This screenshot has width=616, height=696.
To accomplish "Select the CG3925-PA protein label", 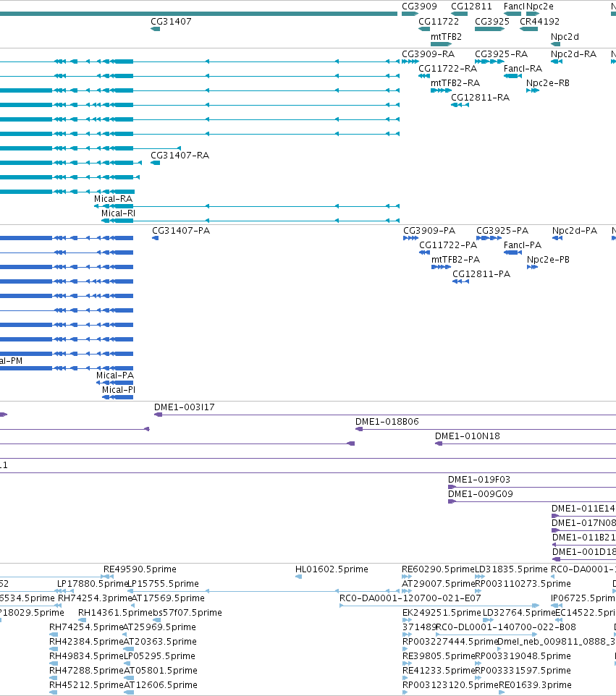I will pyautogui.click(x=502, y=230).
